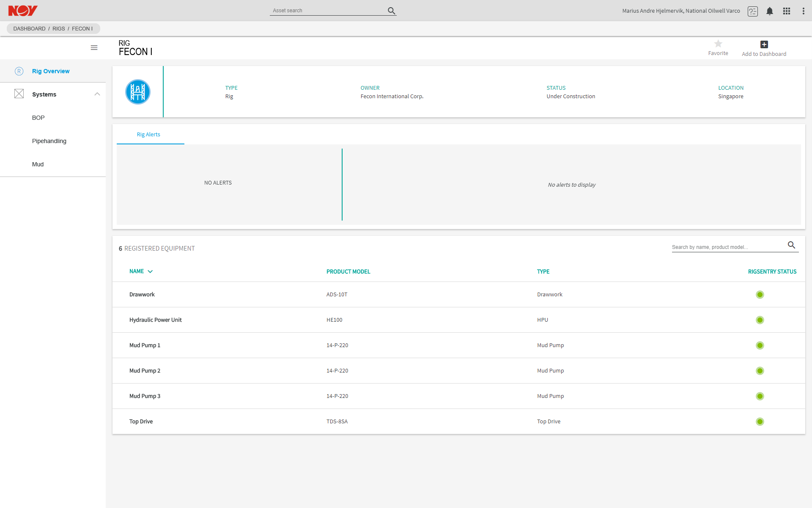Sort by RIGSENTRY STATUS column header

772,272
